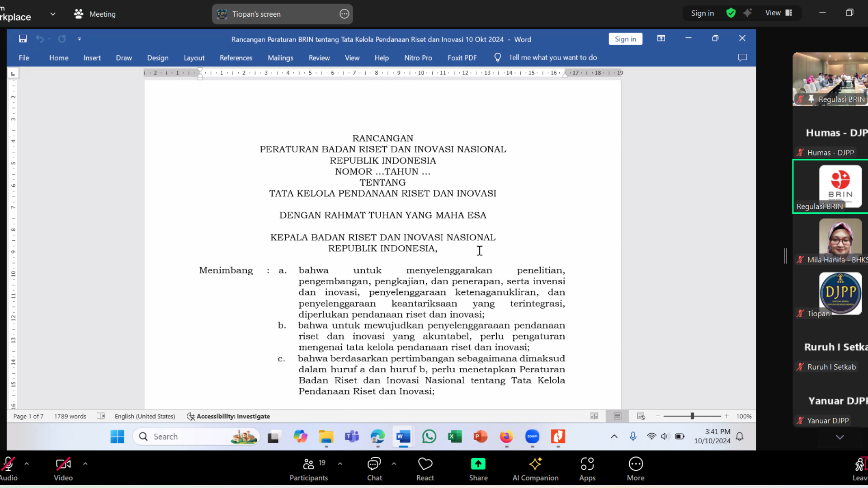Screen dimensions: 868x488
Task: Click the Tell me lightbulb icon
Action: click(x=498, y=57)
